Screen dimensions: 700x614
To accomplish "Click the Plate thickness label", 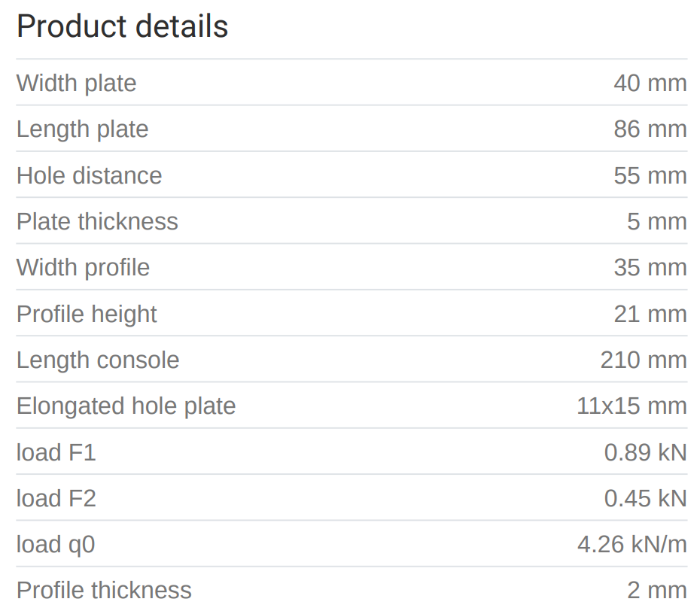I will 97,221.
